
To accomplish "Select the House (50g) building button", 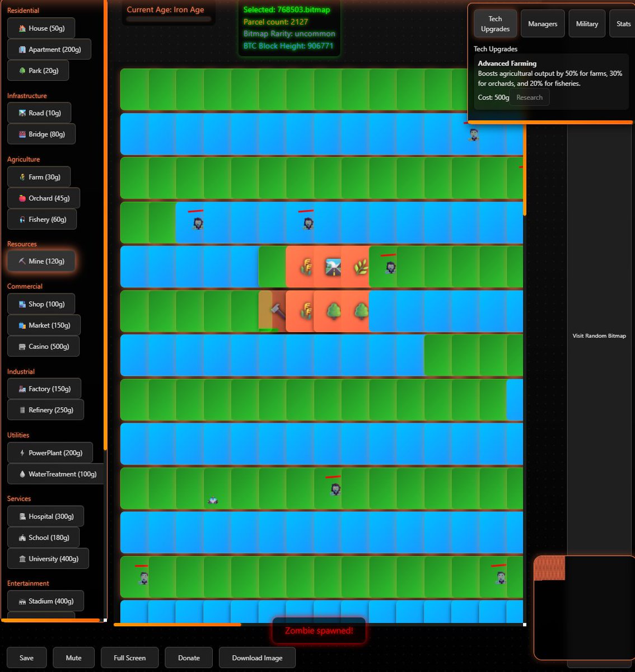I will coord(41,28).
